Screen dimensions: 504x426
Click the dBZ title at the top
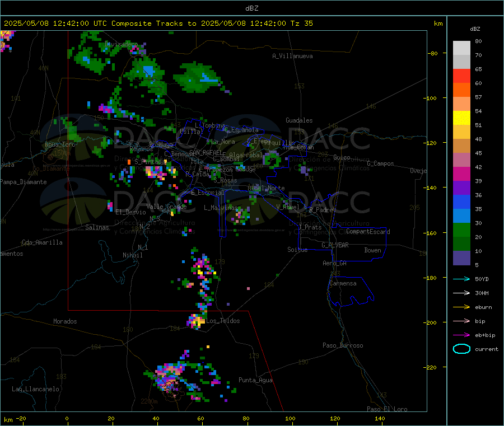click(251, 8)
